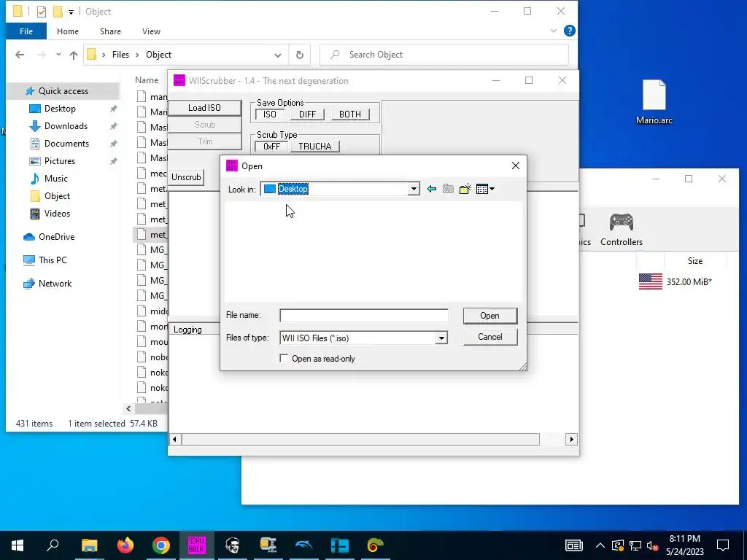Image resolution: width=747 pixels, height=560 pixels.
Task: Click the Dolphin emulator taskbar icon
Action: click(304, 545)
